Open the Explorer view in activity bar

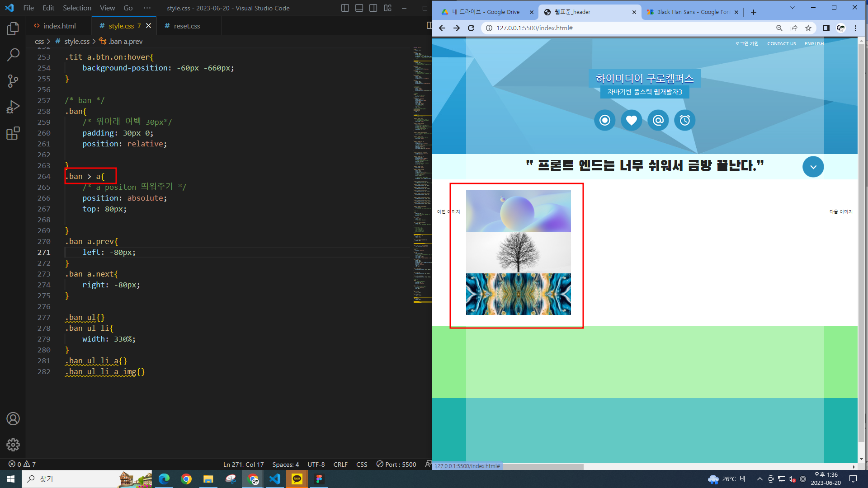[x=13, y=29]
